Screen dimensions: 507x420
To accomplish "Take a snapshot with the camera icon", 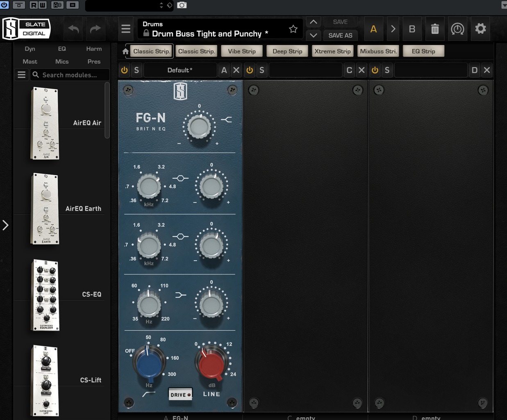I will pyautogui.click(x=182, y=5).
